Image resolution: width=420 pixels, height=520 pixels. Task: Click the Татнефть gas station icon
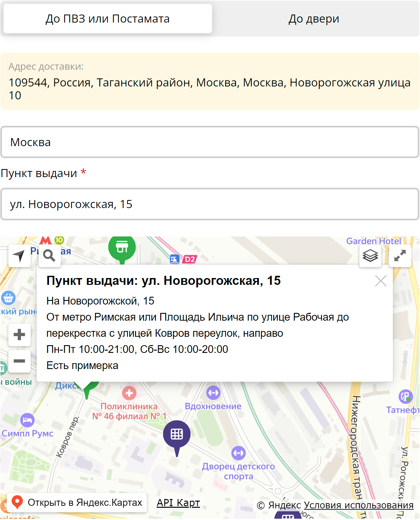pyautogui.click(x=405, y=396)
